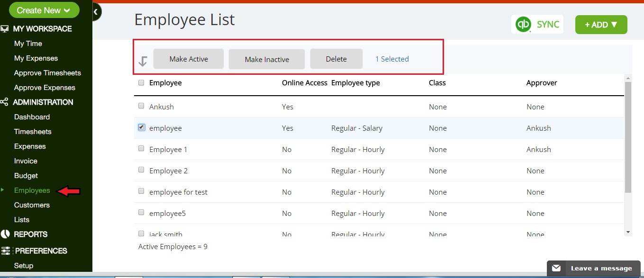
Task: Click the Administration share icon
Action: click(5, 102)
